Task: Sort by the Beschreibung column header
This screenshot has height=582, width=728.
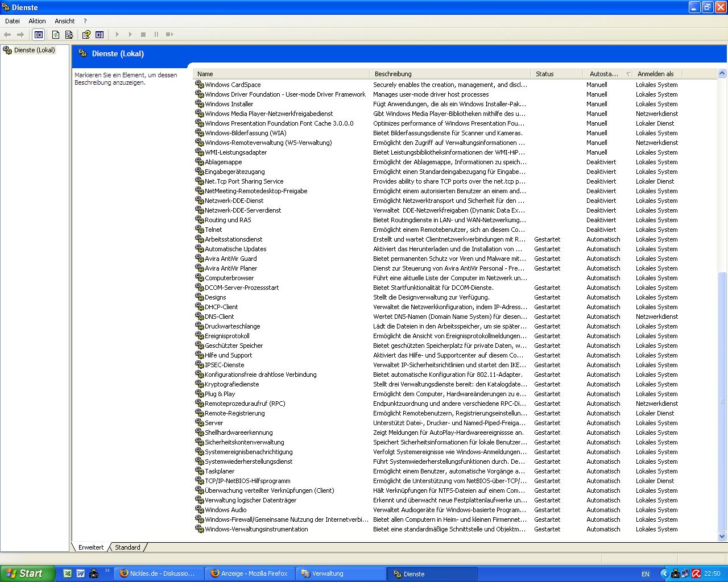Action: click(x=450, y=74)
